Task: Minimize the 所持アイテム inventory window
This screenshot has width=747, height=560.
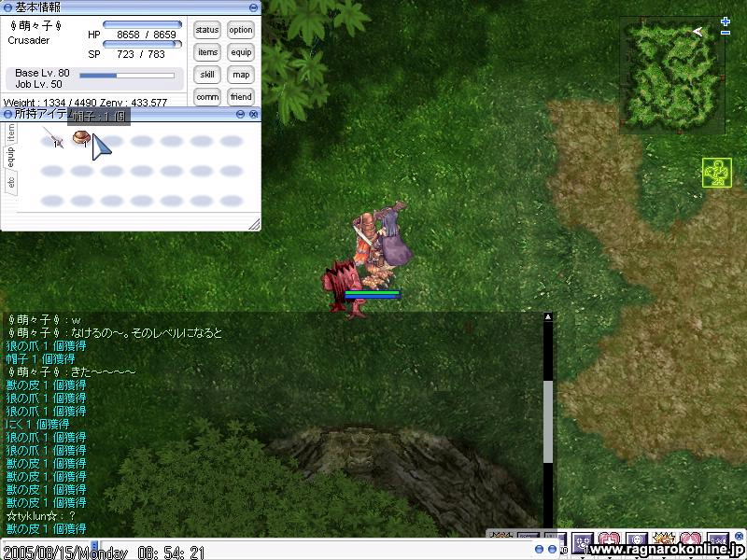Action: 241,114
